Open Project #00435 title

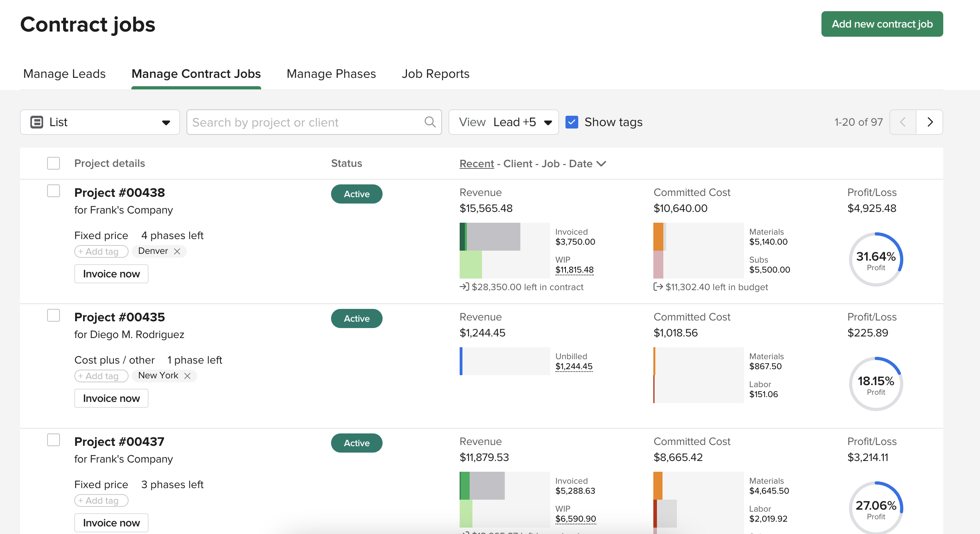tap(119, 317)
